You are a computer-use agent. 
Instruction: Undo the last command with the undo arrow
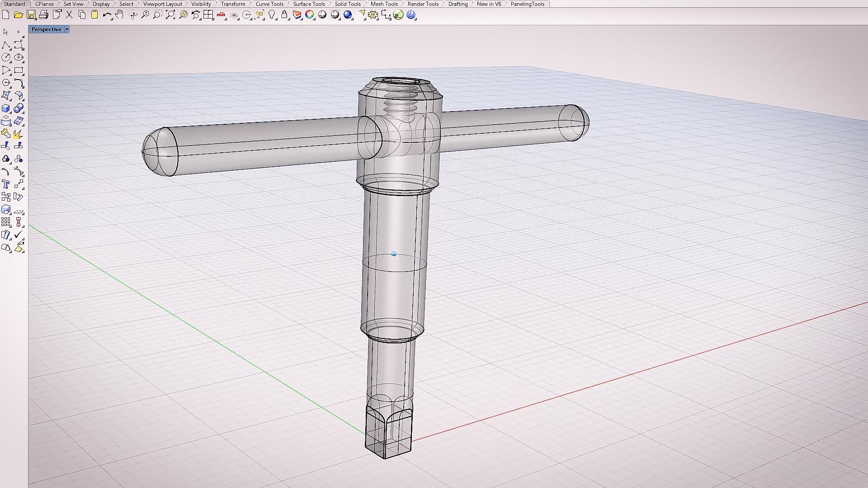point(107,15)
